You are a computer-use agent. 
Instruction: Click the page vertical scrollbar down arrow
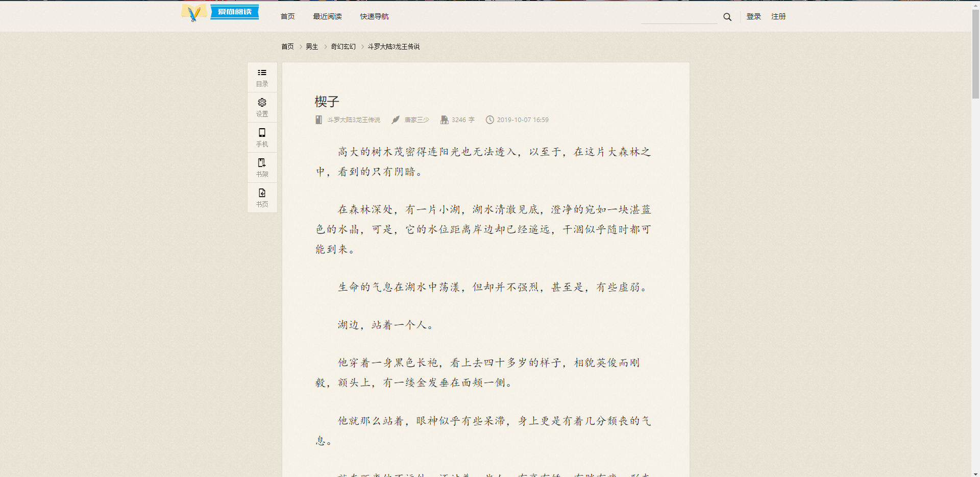[975, 473]
